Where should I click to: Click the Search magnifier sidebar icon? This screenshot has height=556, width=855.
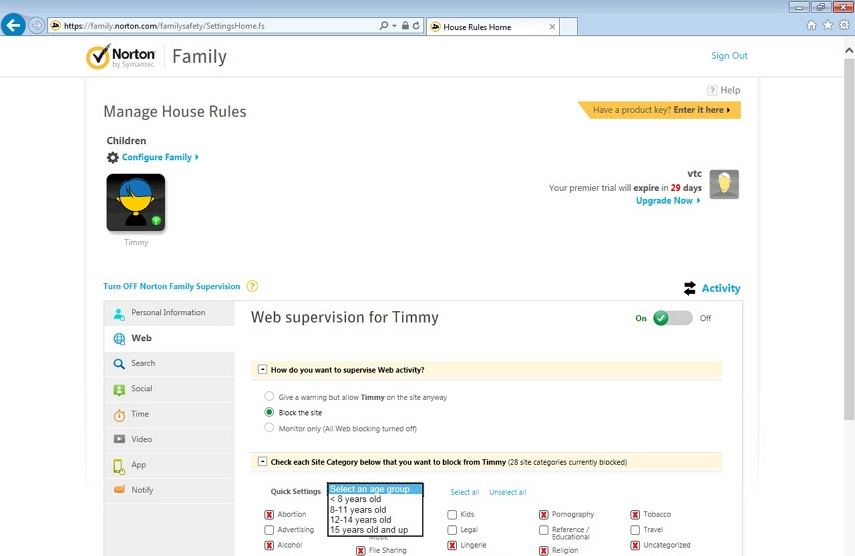119,364
